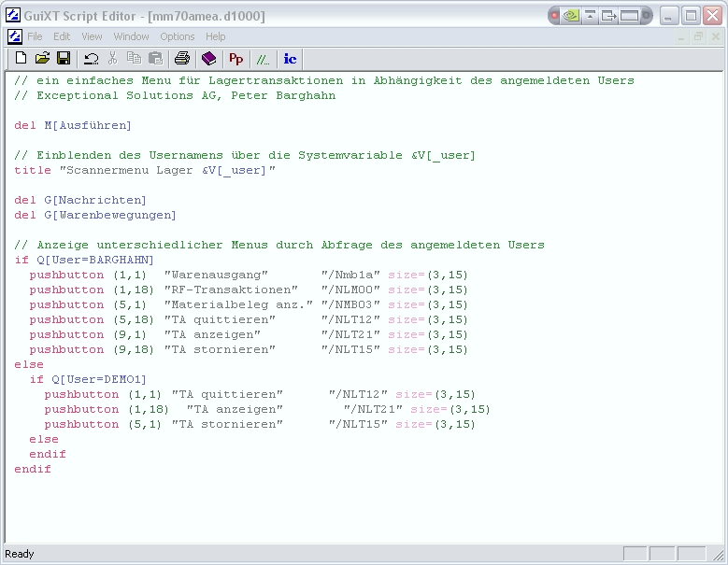The width and height of the screenshot is (728, 565).
Task: Open the View menu
Action: point(92,36)
